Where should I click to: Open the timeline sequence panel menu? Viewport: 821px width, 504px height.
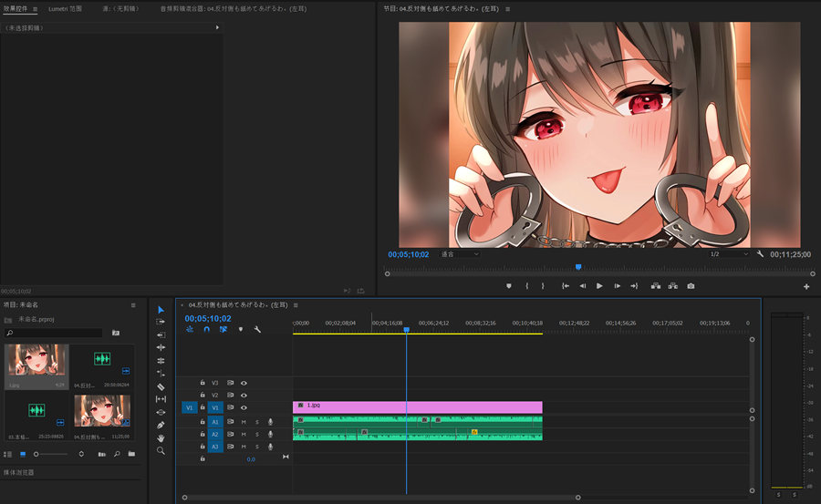296,305
